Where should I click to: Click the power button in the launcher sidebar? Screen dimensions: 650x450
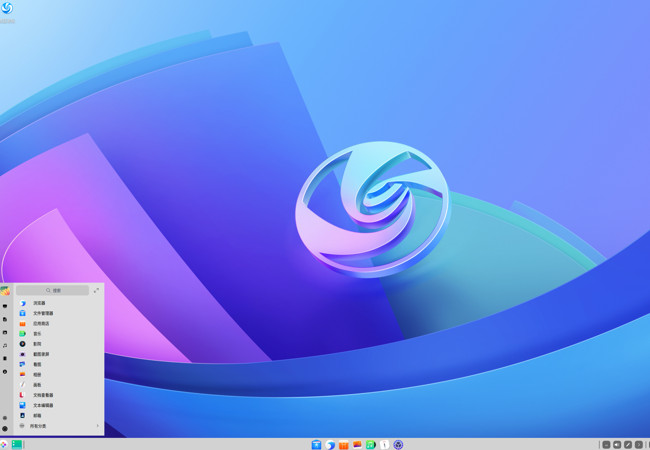click(5, 429)
